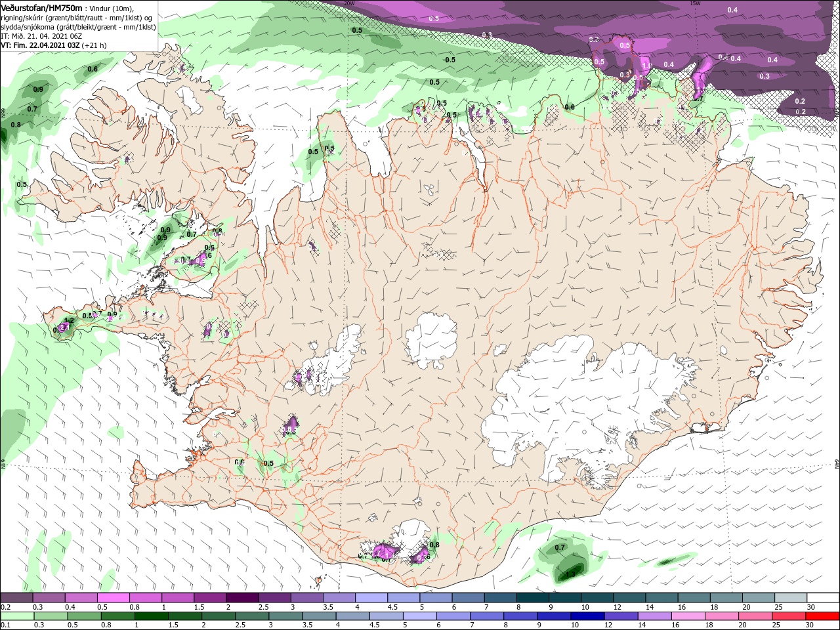Pick the bright pink 0.5 swatch in upper legend row
The width and height of the screenshot is (840, 630).
point(112,598)
